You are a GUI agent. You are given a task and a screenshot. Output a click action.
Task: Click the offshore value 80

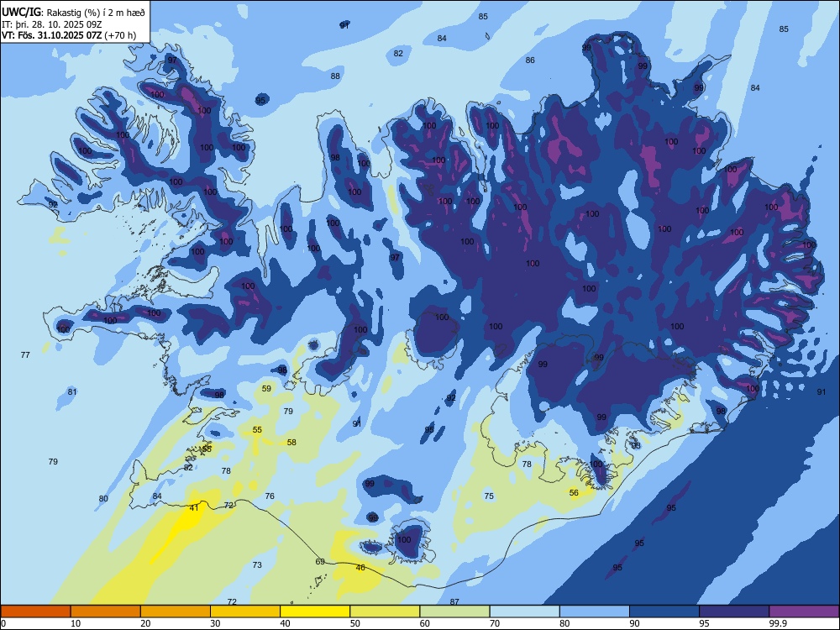pyautogui.click(x=103, y=498)
